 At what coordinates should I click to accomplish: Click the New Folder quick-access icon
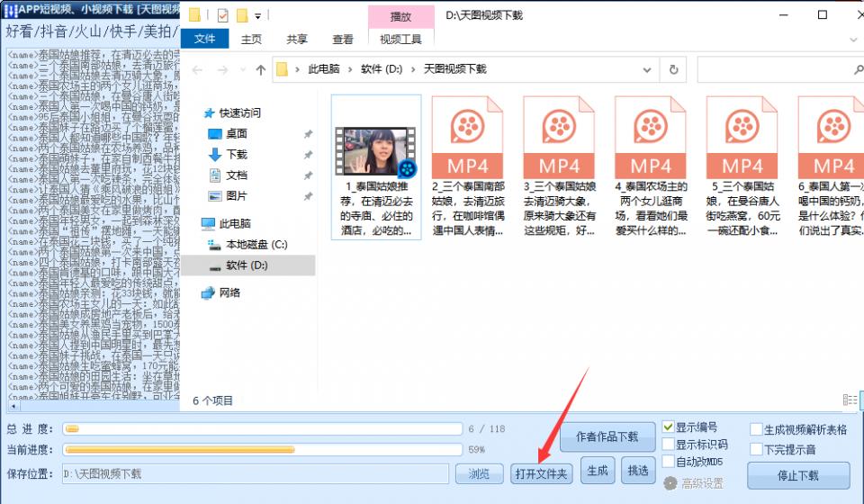pos(242,15)
